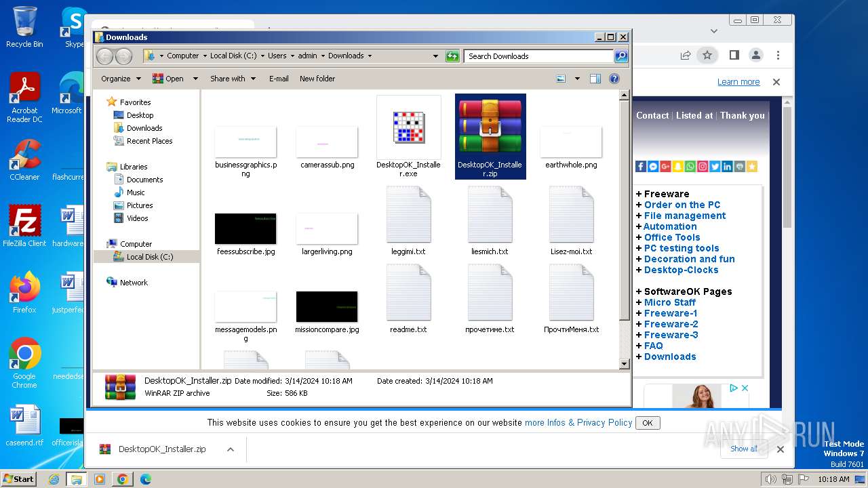Expand the Open button dropdown arrow
The height and width of the screenshot is (488, 868).
195,79
